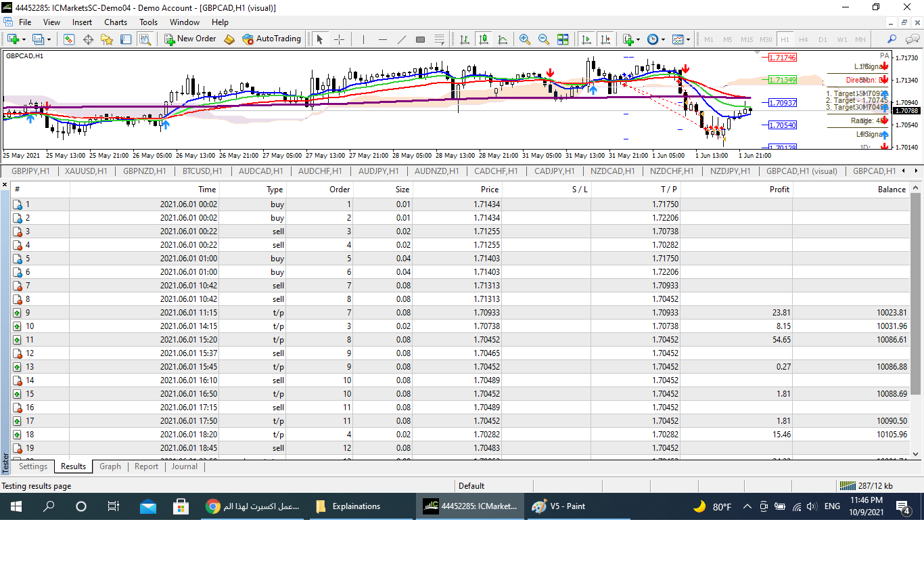Click the New Order button
Viewport: 924px width, 570px height.
[190, 39]
